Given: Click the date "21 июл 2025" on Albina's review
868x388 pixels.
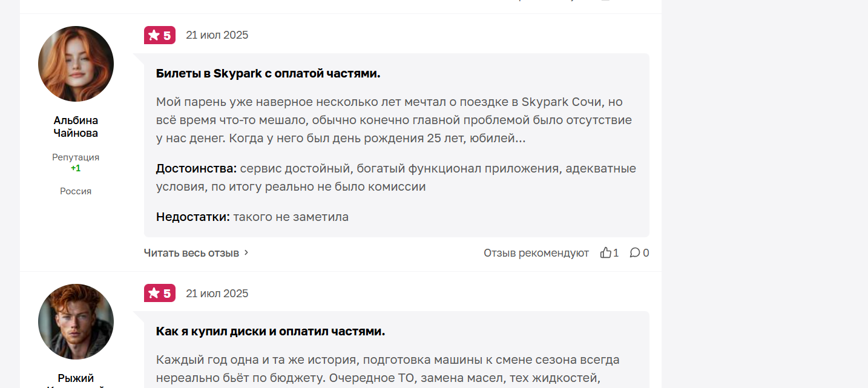Looking at the screenshot, I should (217, 35).
